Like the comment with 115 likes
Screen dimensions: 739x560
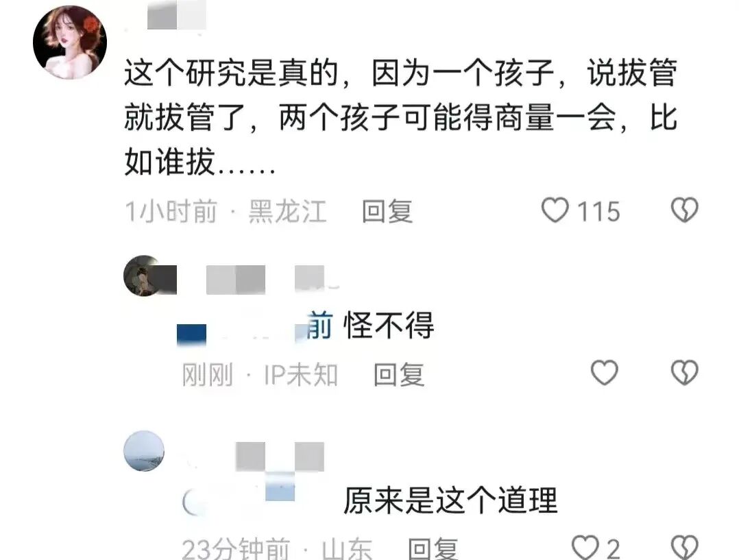(555, 210)
